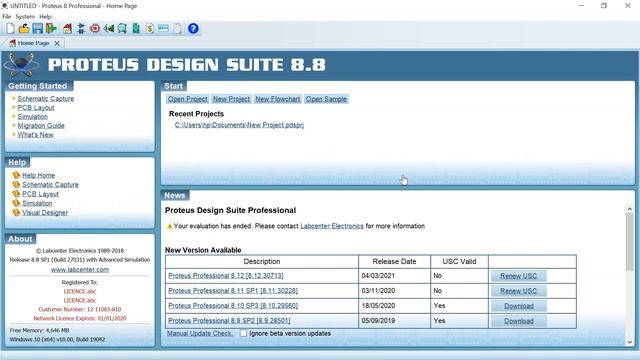This screenshot has height=360, width=640.
Task: Open Bill of Materials dollar icon
Action: coord(150,28)
